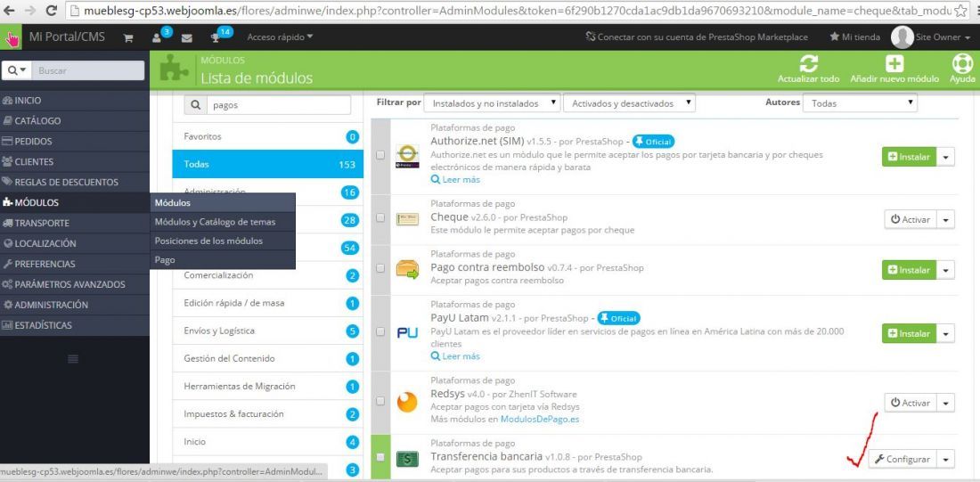
Task: Open the dropdown arrow next to Configurar
Action: 945,460
